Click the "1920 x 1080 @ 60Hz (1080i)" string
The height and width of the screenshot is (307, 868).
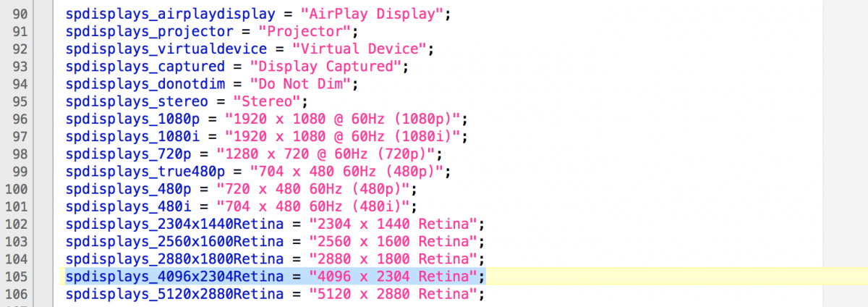click(342, 136)
